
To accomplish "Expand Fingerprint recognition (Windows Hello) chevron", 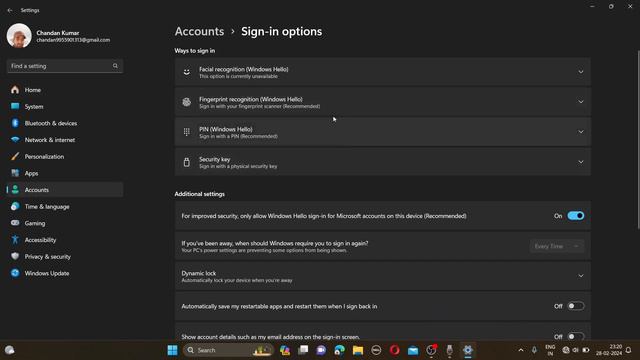I will (x=580, y=102).
